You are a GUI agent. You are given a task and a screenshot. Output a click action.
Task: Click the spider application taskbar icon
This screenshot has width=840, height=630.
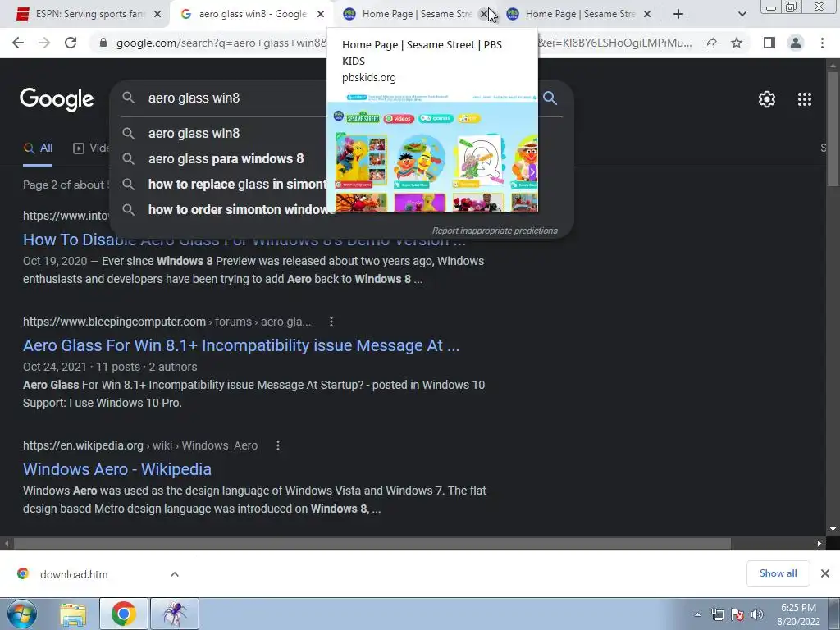pyautogui.click(x=175, y=614)
